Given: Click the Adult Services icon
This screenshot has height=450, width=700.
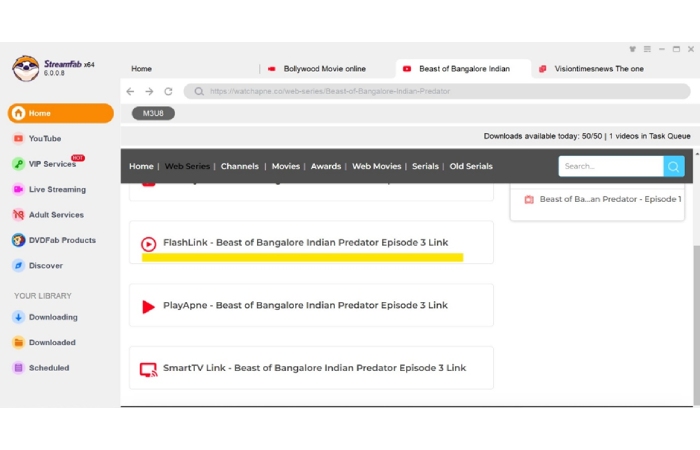Looking at the screenshot, I should [x=18, y=215].
